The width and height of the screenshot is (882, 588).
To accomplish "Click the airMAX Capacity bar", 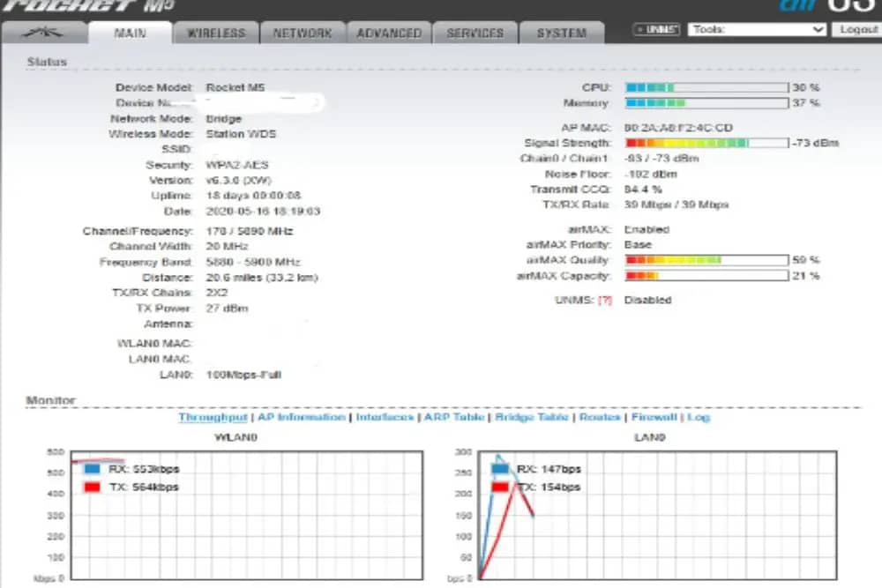I will (x=707, y=275).
